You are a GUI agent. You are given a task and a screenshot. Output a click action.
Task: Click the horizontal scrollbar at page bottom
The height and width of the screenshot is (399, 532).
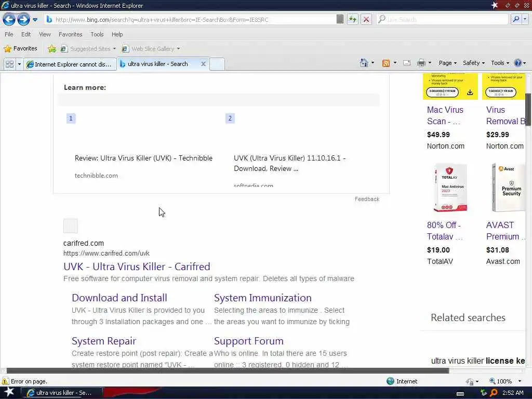[228, 370]
